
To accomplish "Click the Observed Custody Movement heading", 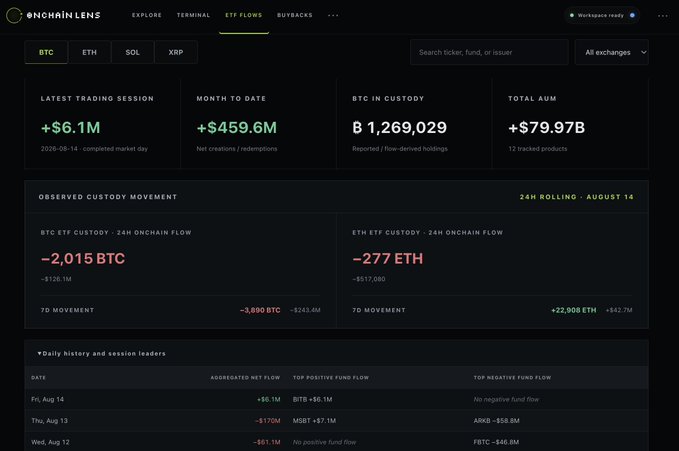I will [x=108, y=197].
